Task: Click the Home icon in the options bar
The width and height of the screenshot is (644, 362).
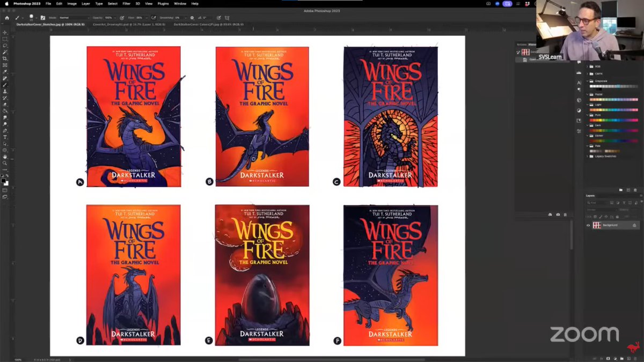Action: tap(7, 18)
